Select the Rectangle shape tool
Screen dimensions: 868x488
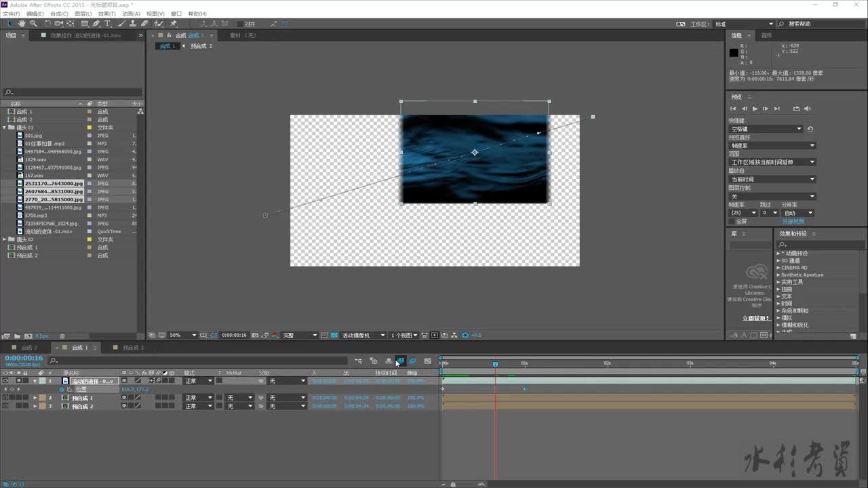(85, 24)
